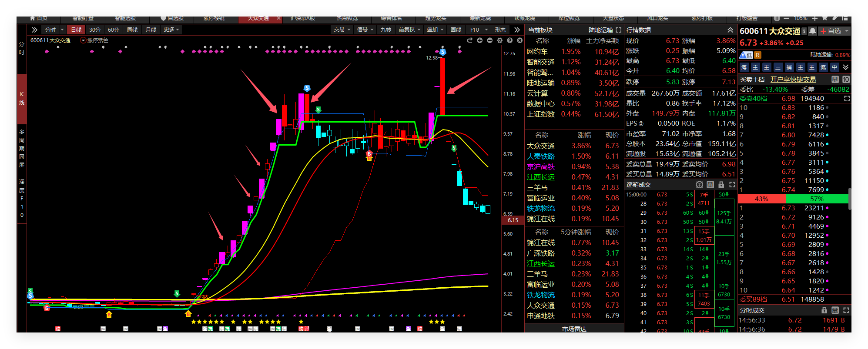Expand the tag row double-down chevron
The image size is (868, 349).
point(845,67)
